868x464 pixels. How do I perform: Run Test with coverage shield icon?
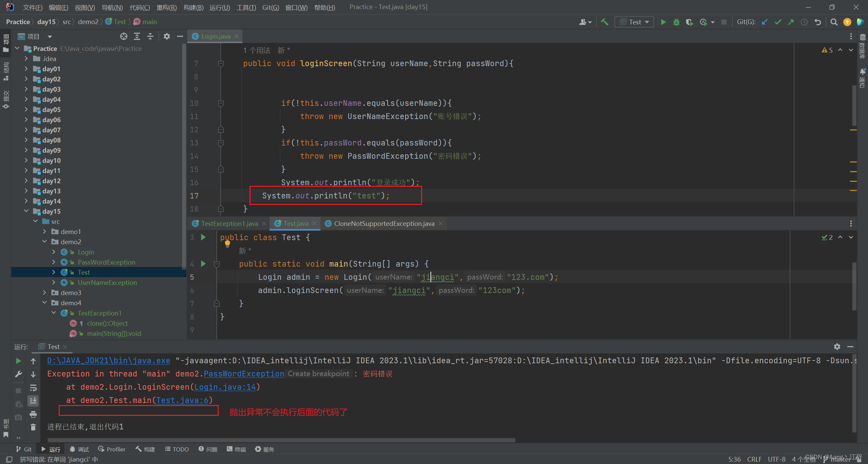click(x=689, y=22)
